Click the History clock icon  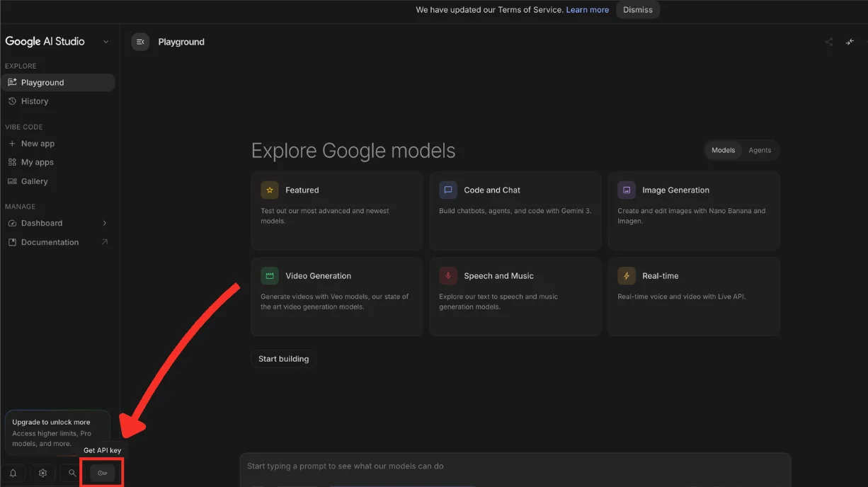(x=12, y=101)
